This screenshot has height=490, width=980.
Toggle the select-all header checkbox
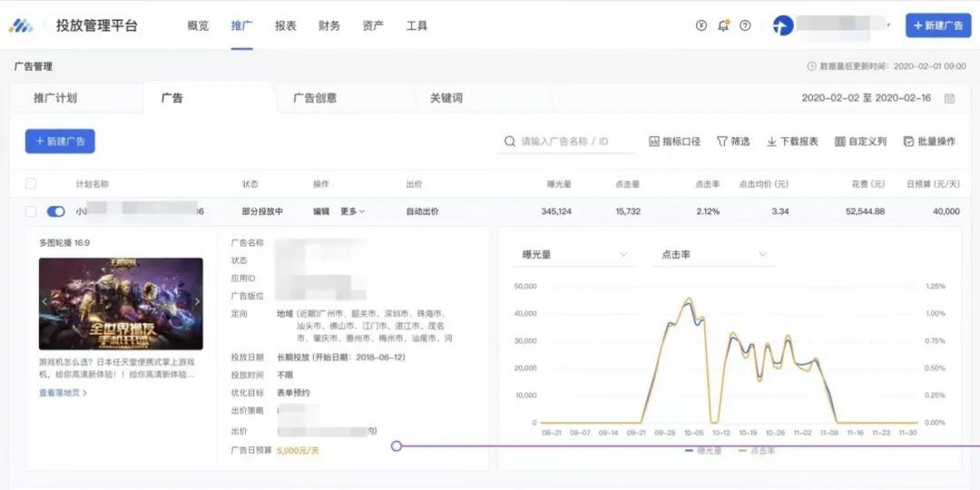point(31,183)
